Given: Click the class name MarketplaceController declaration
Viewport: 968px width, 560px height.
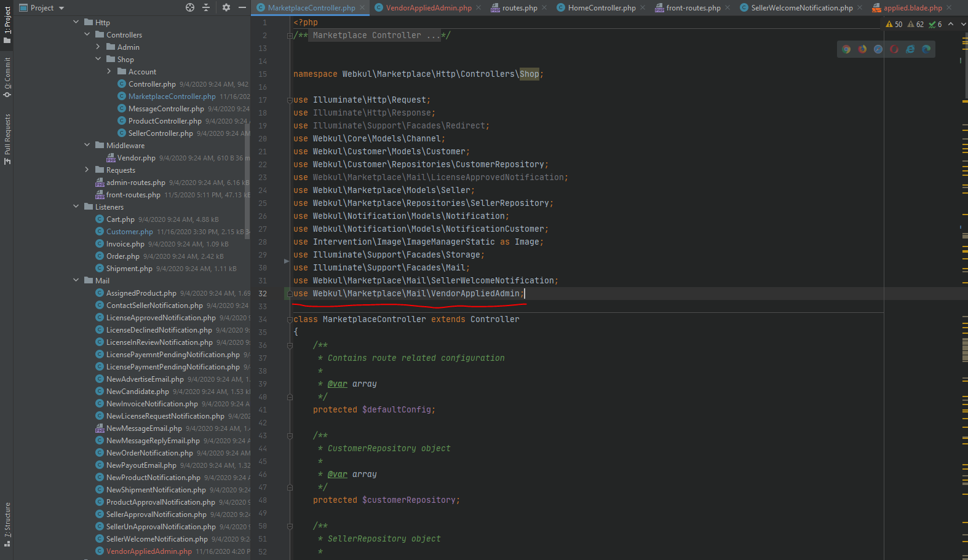Looking at the screenshot, I should [374, 320].
